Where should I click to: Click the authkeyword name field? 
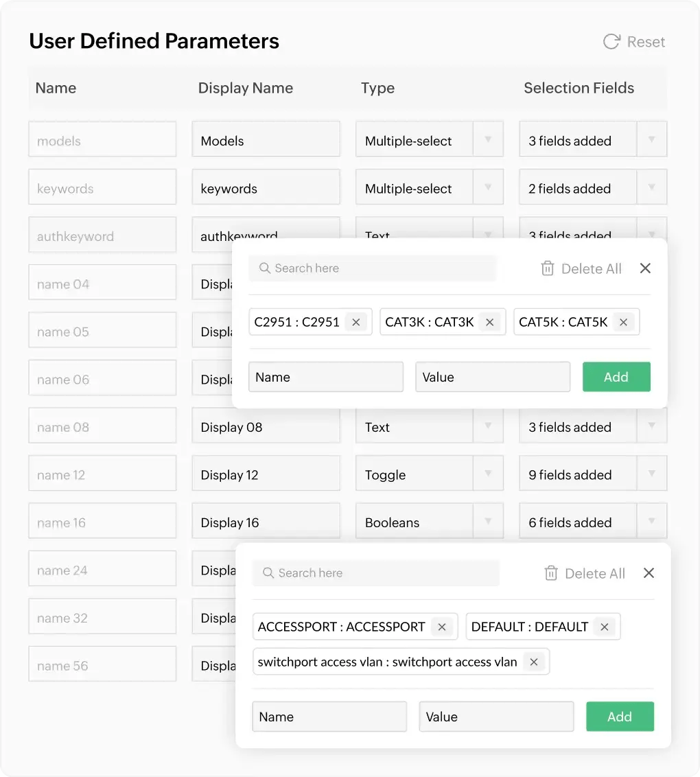(102, 235)
